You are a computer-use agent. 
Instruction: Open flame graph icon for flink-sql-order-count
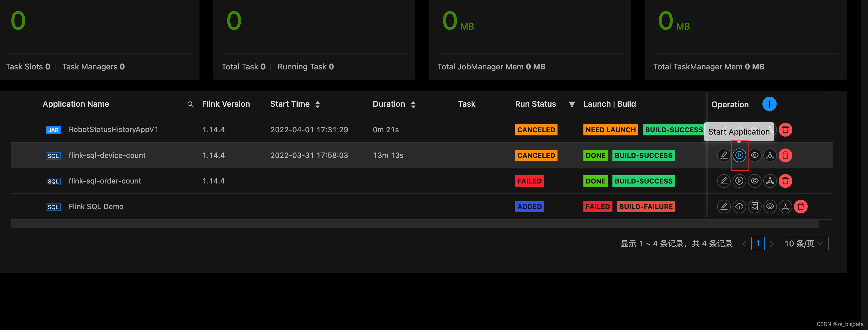(x=770, y=181)
